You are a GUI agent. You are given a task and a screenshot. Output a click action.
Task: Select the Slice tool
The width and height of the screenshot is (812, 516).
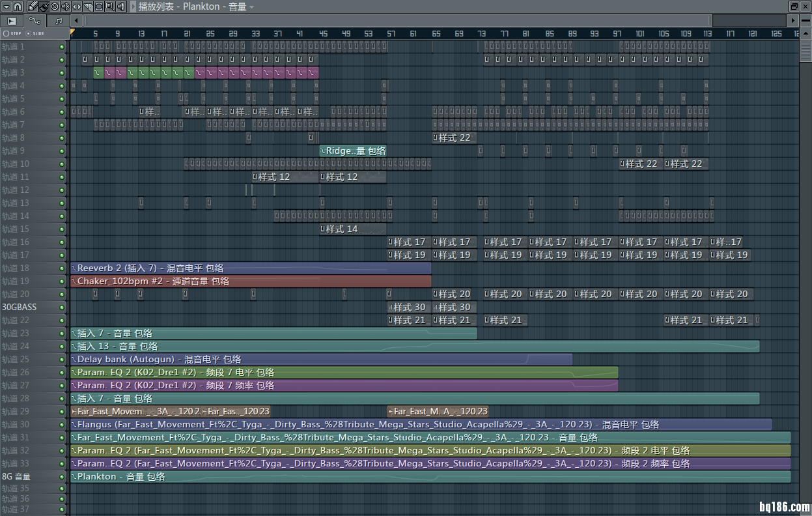[87, 7]
